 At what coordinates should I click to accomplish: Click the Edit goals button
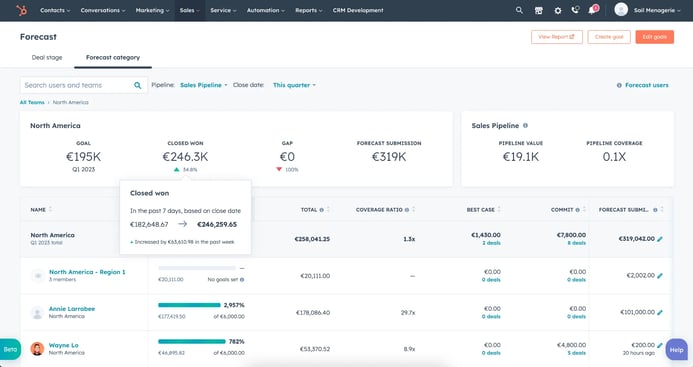[x=655, y=37]
